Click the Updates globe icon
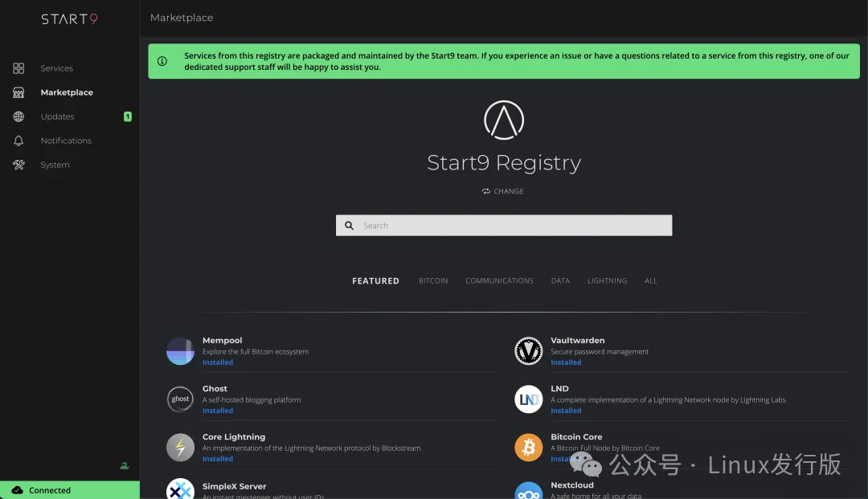868x499 pixels. coord(18,117)
